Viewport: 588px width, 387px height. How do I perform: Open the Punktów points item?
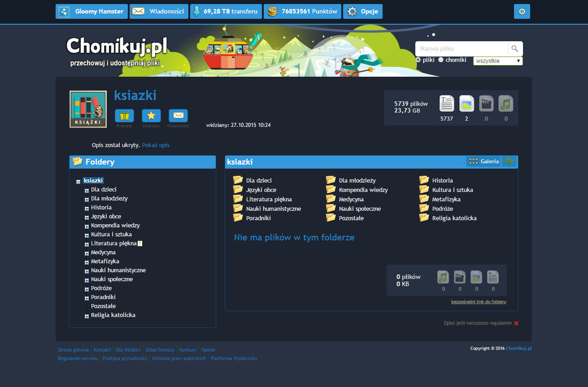click(x=302, y=12)
